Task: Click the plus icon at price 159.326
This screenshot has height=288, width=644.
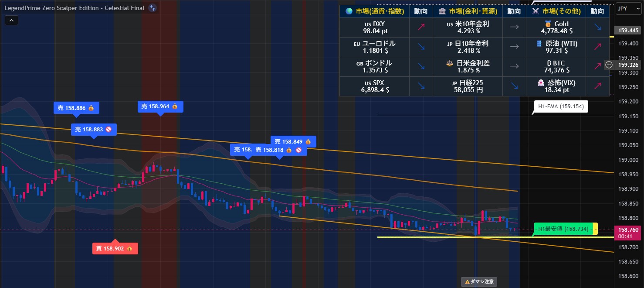Action: click(609, 65)
